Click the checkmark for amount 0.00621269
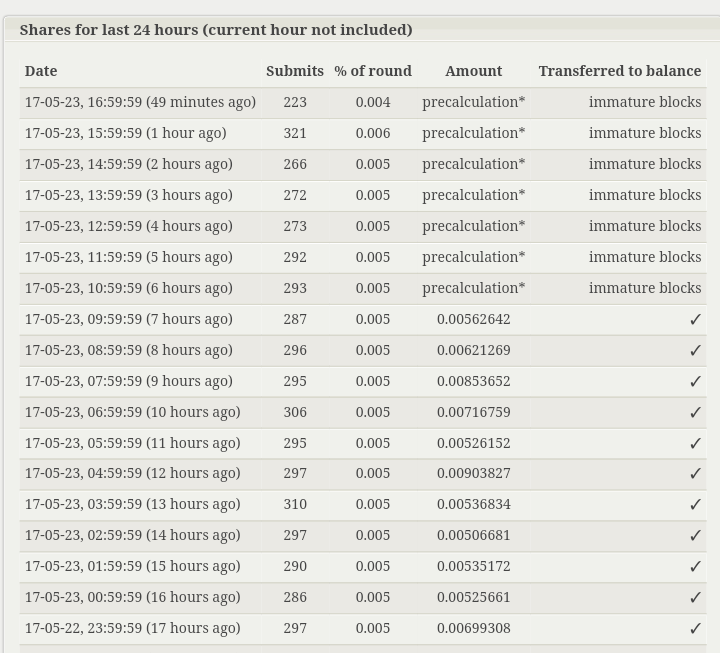 (x=695, y=351)
